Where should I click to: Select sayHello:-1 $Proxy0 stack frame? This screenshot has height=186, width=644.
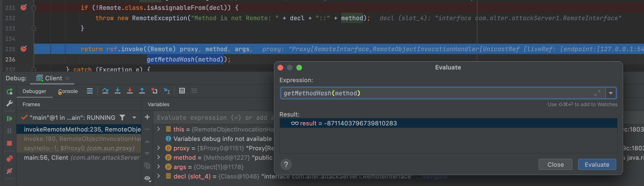click(x=79, y=148)
